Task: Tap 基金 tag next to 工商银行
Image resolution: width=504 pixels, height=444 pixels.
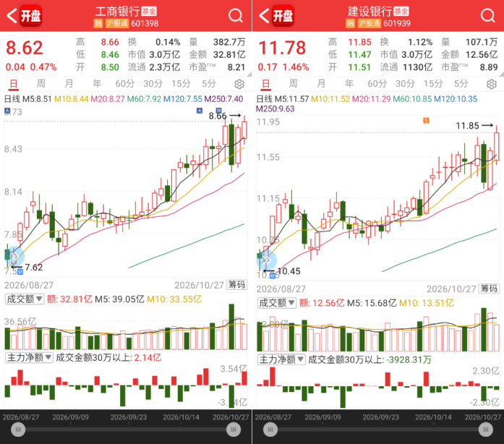Action: tap(149, 12)
